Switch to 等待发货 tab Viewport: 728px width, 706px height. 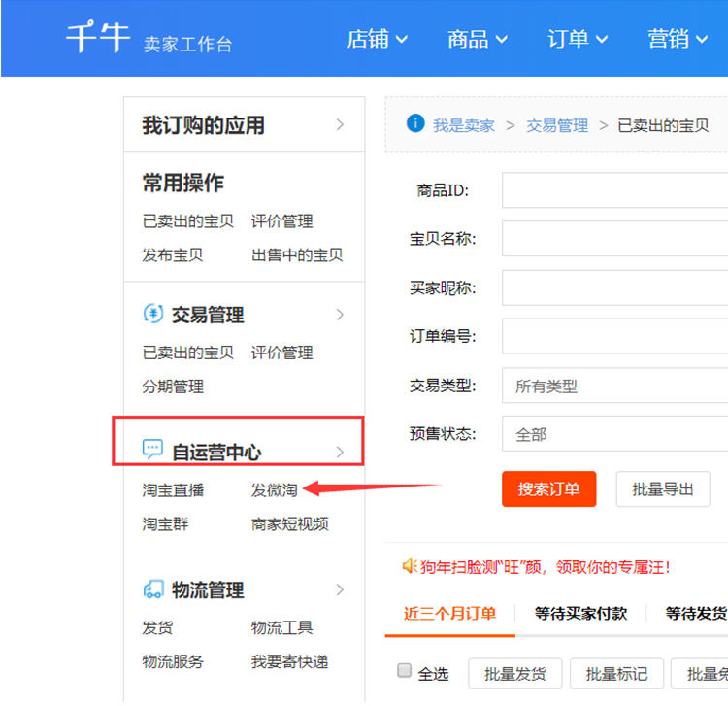pos(696,613)
